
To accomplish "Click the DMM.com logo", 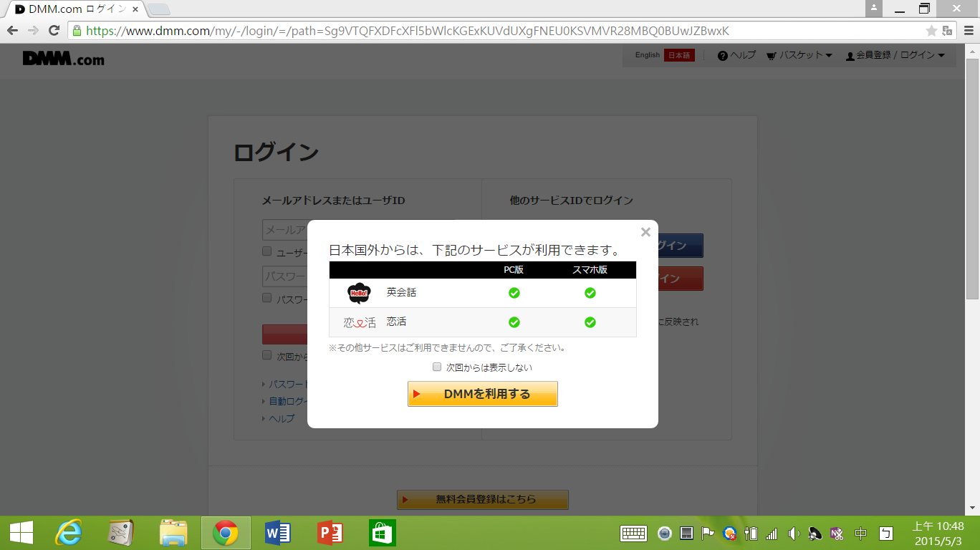I will click(x=63, y=59).
